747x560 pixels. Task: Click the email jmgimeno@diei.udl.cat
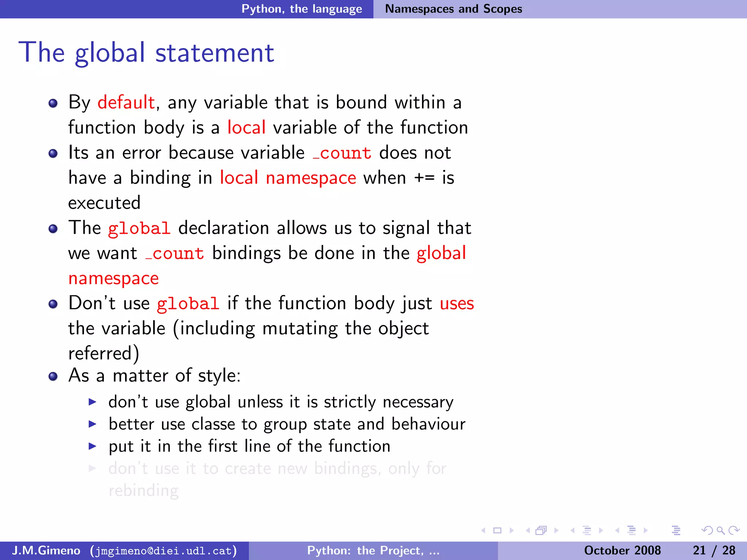(163, 551)
